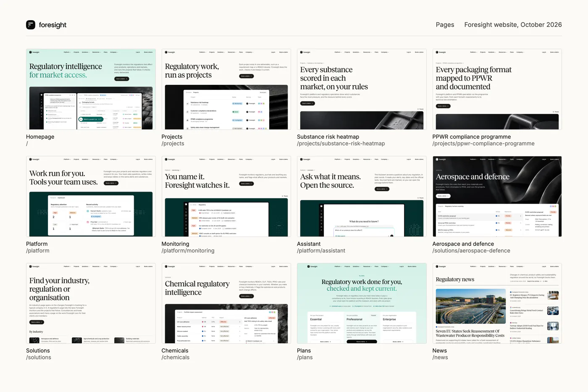Viewport: 588px width, 392px height.
Task: Click the "Substance risk heatmap" title
Action: tap(328, 137)
